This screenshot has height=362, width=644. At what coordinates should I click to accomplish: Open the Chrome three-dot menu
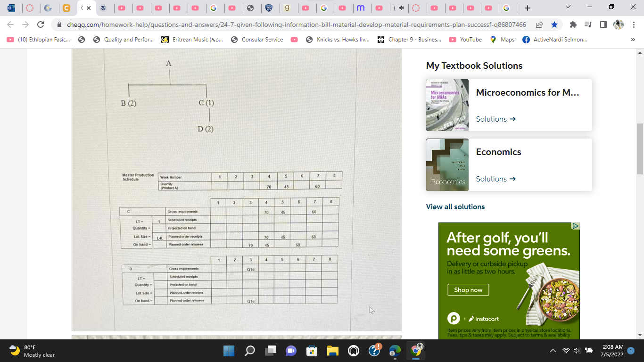(x=634, y=25)
